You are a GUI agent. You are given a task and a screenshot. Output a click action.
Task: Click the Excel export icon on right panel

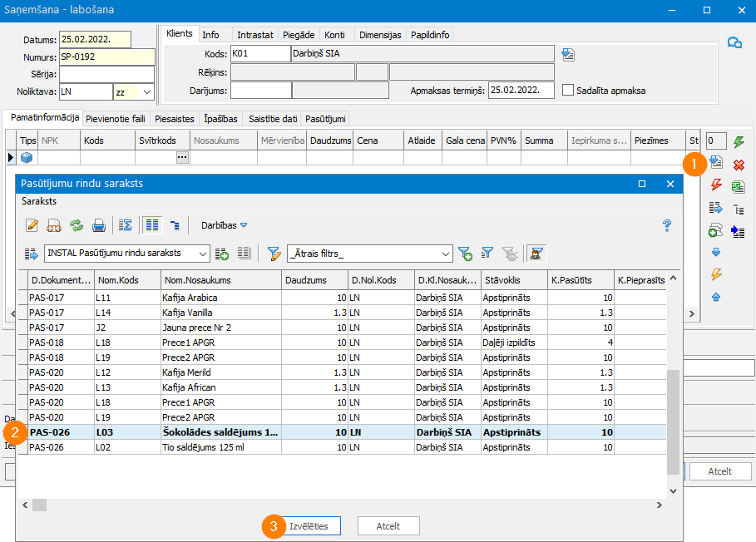click(738, 187)
